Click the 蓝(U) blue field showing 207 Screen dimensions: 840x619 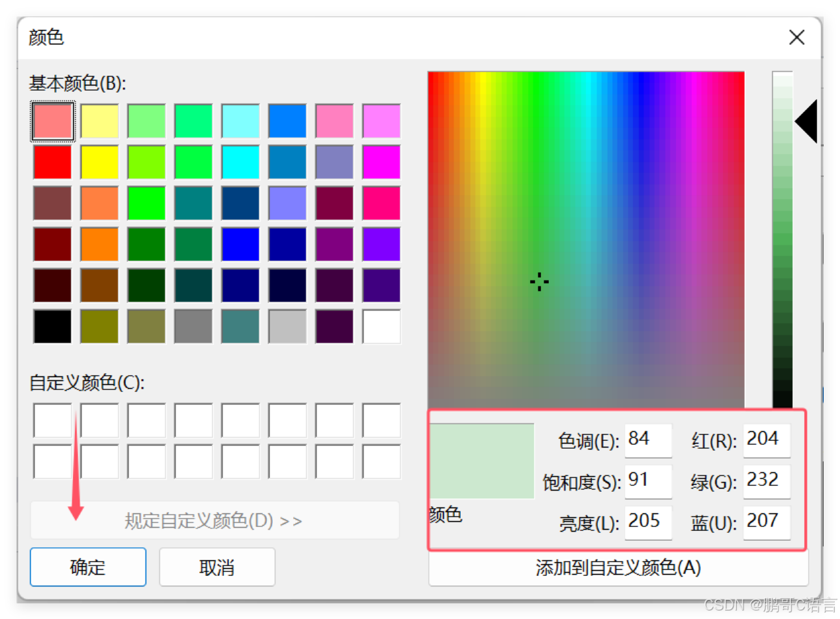point(767,522)
